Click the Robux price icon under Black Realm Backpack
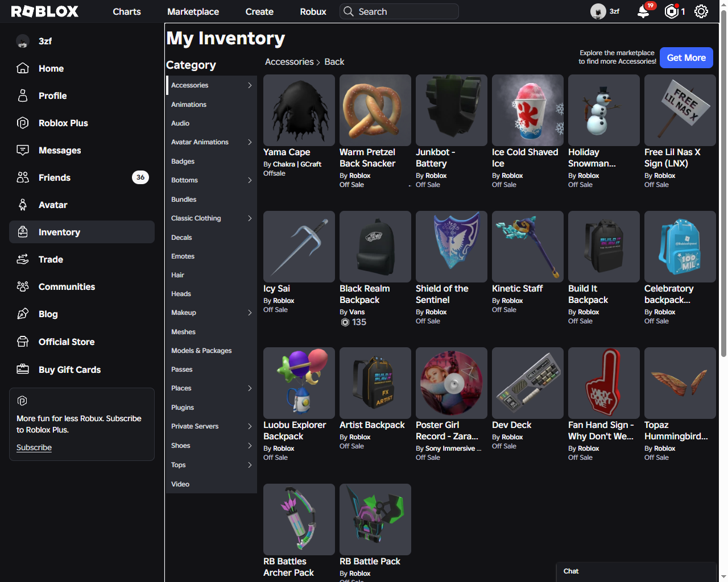Screen dimensions: 728x582 pos(345,322)
